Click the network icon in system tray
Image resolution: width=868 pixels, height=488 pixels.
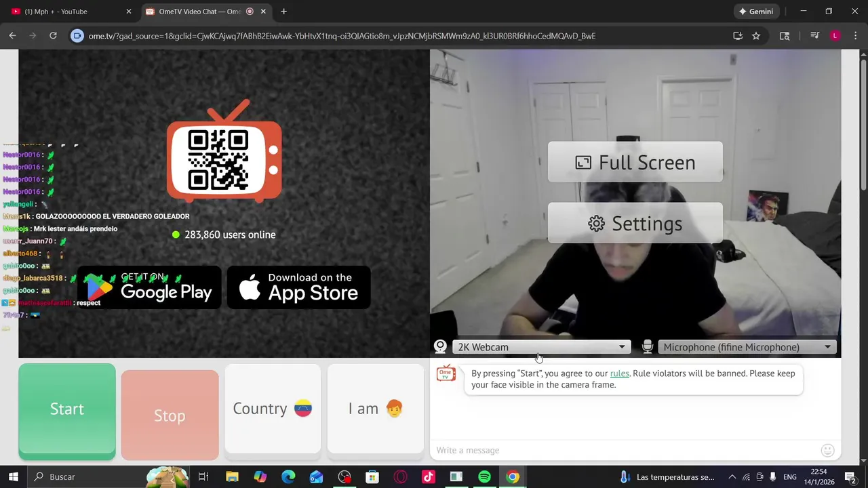coord(746,476)
